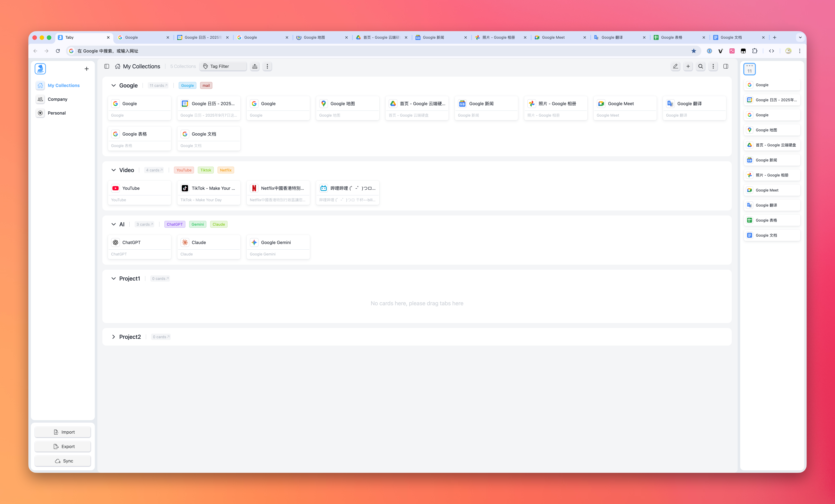Select the Company space

click(63, 99)
